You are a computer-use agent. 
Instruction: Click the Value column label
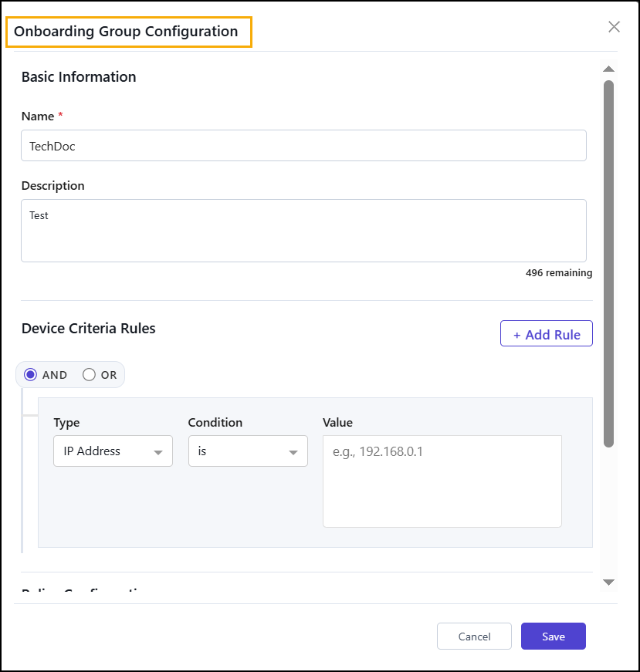coord(337,423)
